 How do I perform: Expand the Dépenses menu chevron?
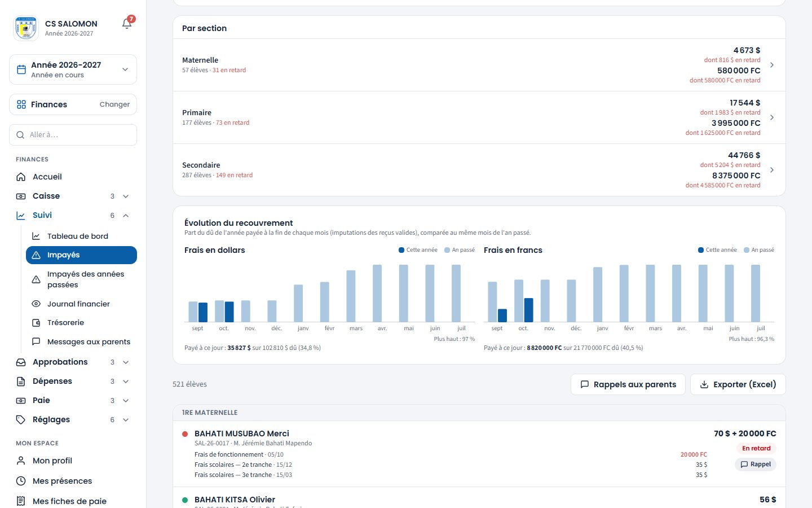click(x=126, y=381)
